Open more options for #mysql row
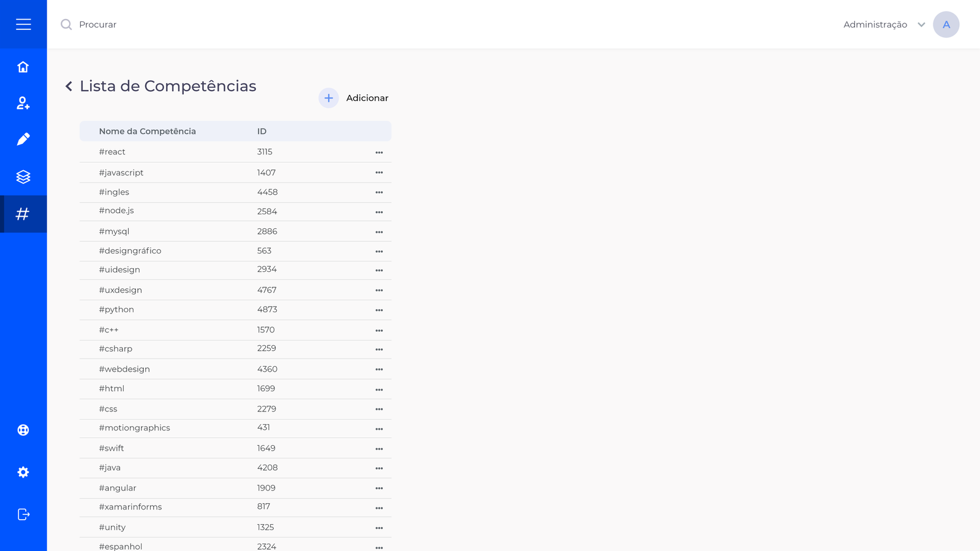Screen dimensions: 980x551 [379, 232]
